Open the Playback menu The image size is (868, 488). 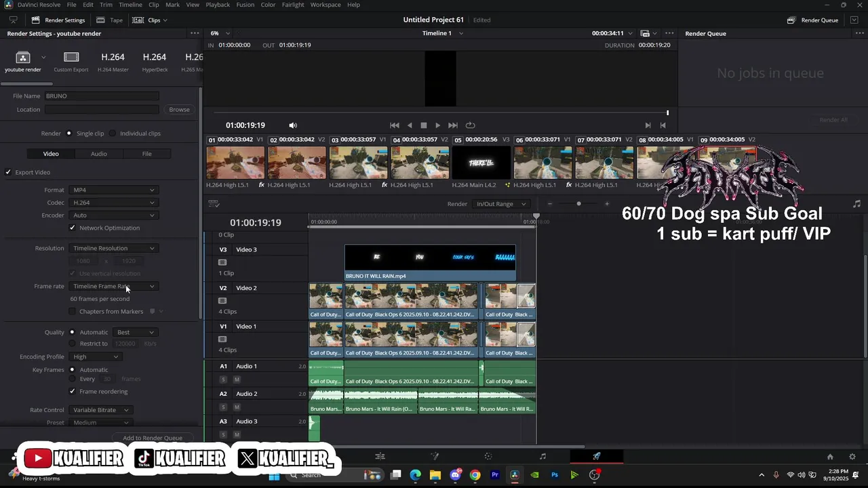coord(218,5)
